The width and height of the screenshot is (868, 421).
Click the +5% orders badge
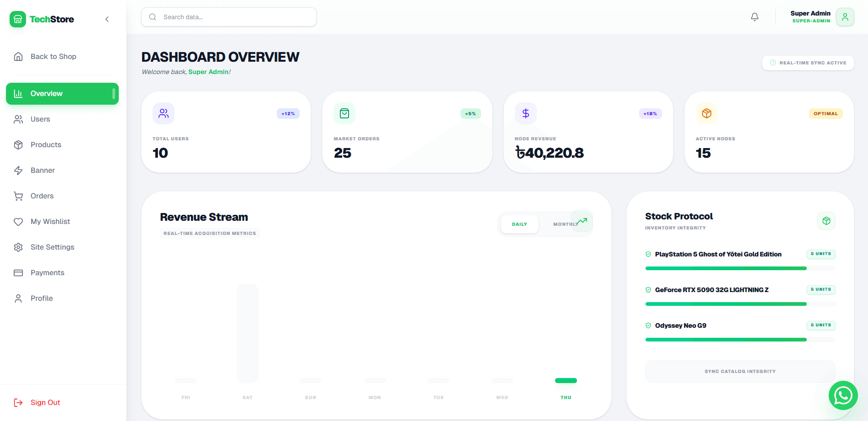tap(471, 114)
